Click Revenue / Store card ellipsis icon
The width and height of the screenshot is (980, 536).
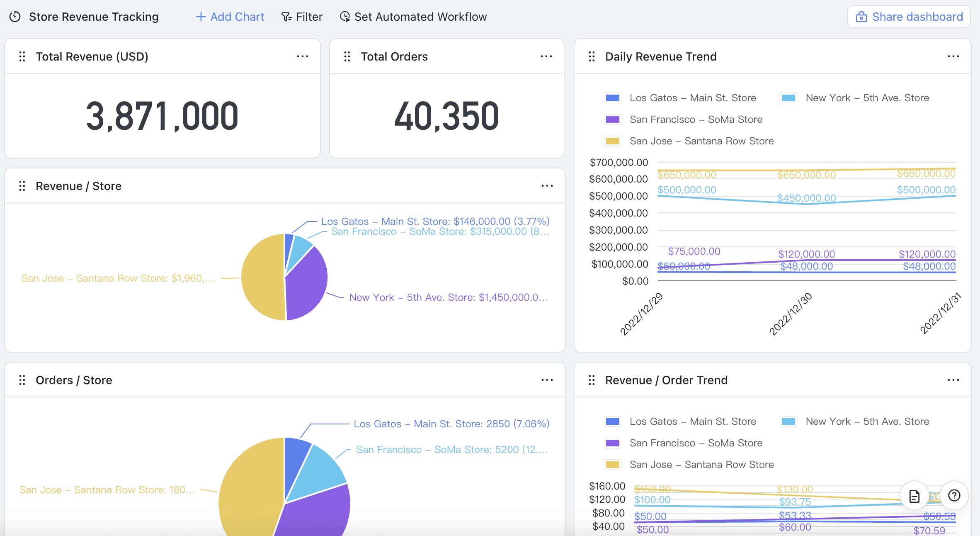(547, 186)
